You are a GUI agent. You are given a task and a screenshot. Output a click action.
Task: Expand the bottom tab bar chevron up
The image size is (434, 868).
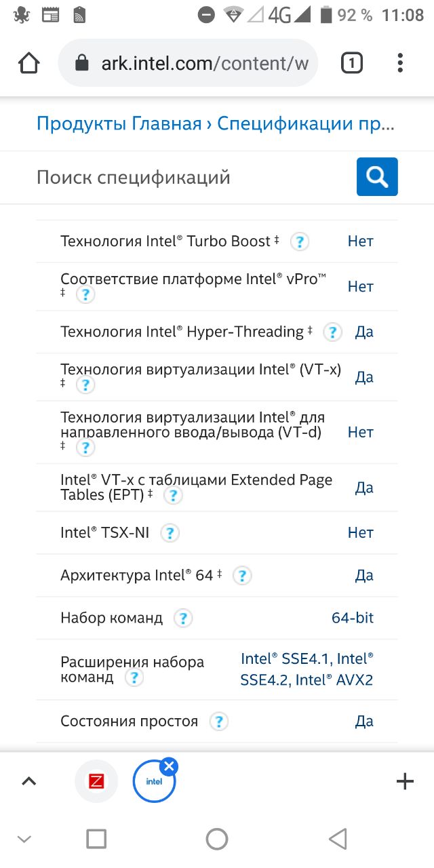click(x=28, y=781)
